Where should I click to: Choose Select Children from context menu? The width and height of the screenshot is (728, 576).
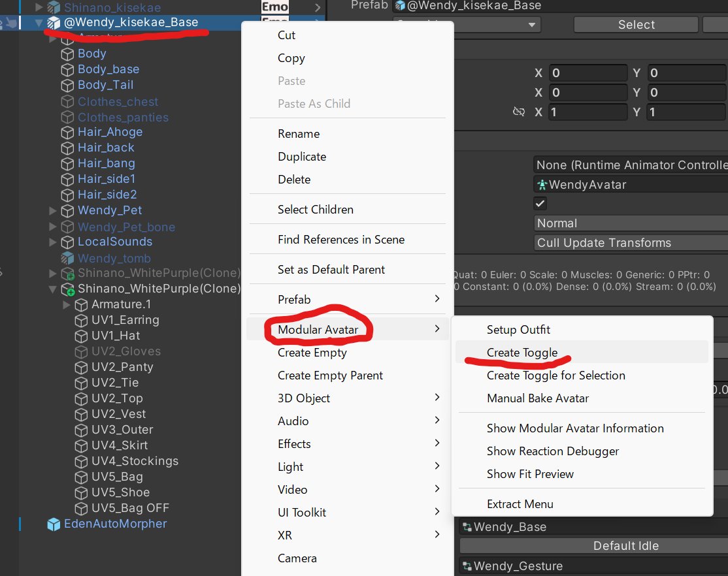click(347, 210)
